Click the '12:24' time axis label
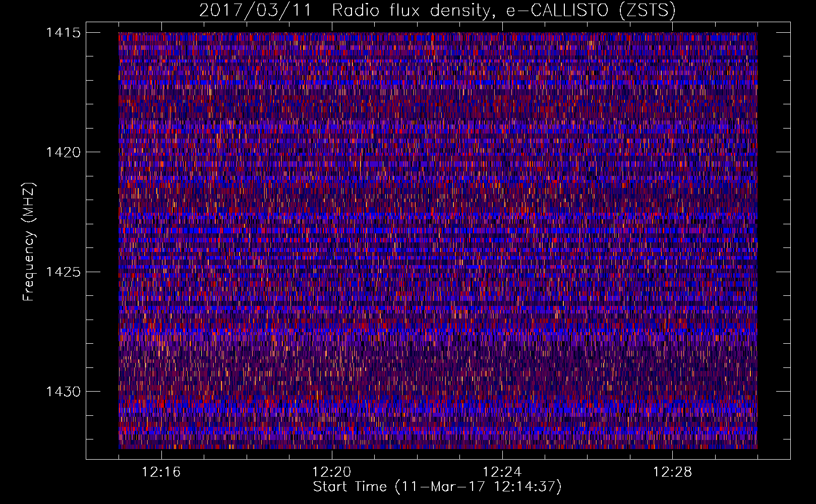816x504 pixels. point(502,472)
